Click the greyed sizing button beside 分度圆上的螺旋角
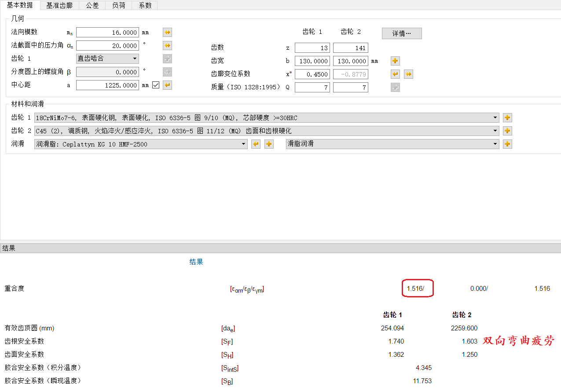Image resolution: width=561 pixels, height=392 pixels. [x=167, y=72]
